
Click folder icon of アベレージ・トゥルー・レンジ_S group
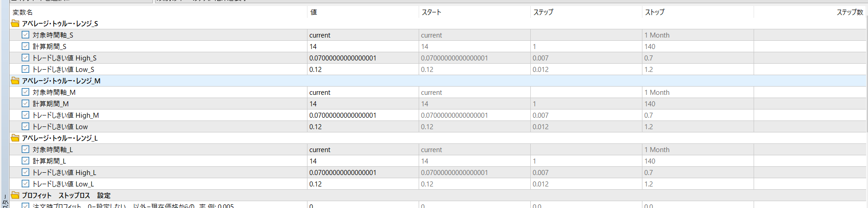coord(15,23)
